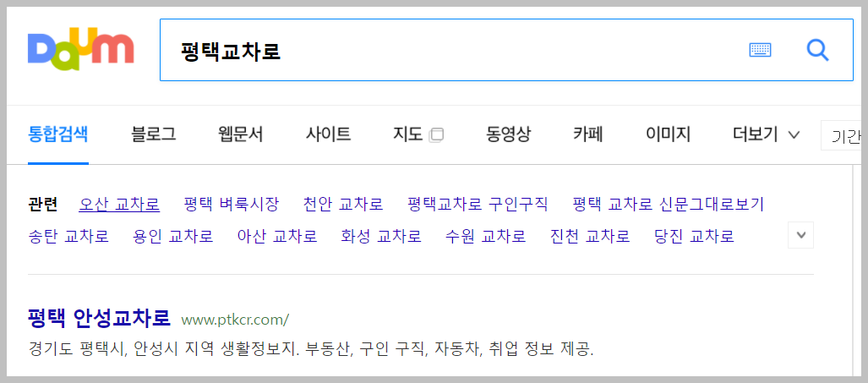Open related search 송탄 교차로
Viewport: 868px width, 383px height.
tap(68, 237)
